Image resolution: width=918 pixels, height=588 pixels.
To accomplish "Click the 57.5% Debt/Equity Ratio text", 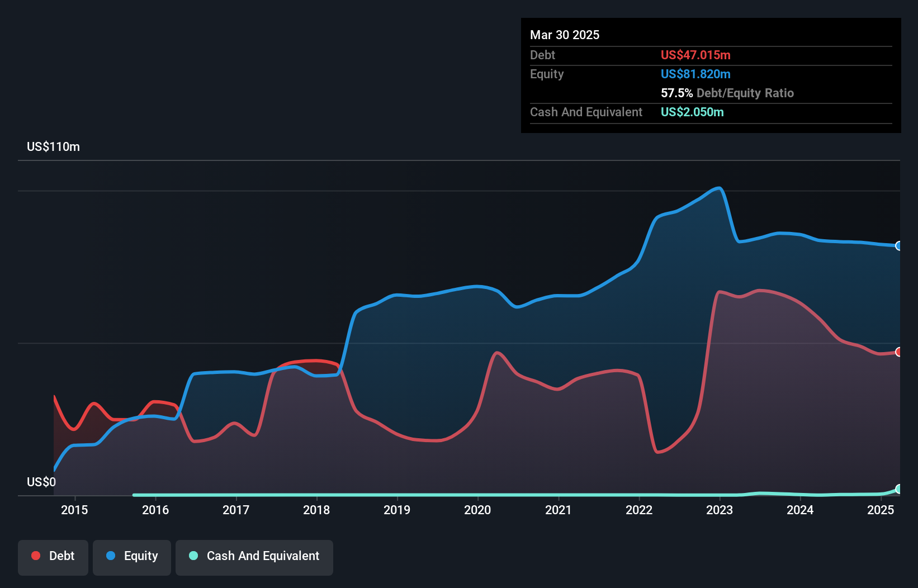I will point(727,93).
